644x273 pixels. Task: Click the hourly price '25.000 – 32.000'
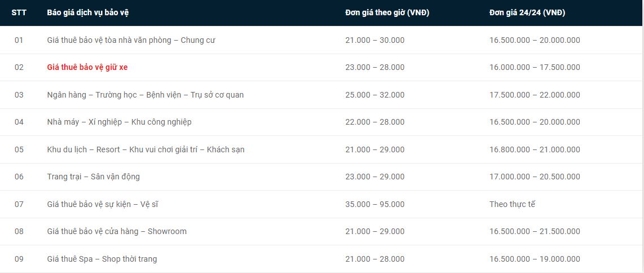pos(374,95)
